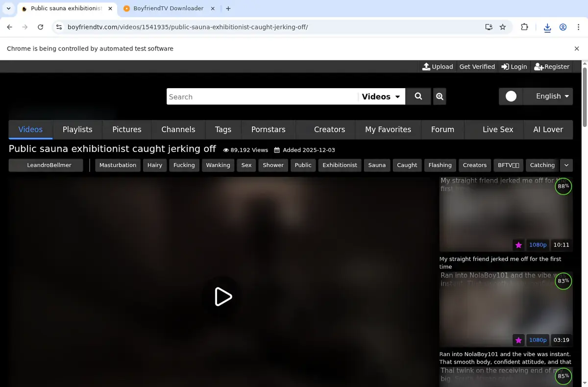Switch to the Channels tab
This screenshot has width=588, height=387.
pyautogui.click(x=178, y=130)
